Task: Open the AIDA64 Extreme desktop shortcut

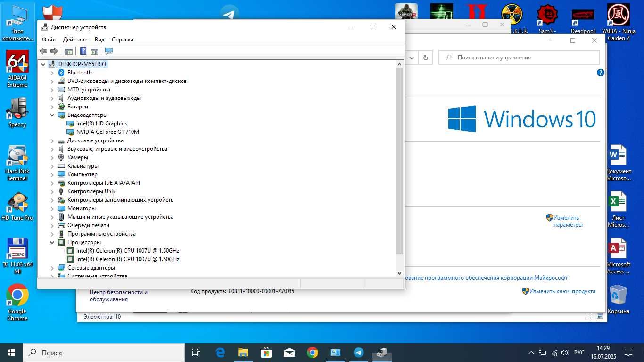Action: pos(17,69)
